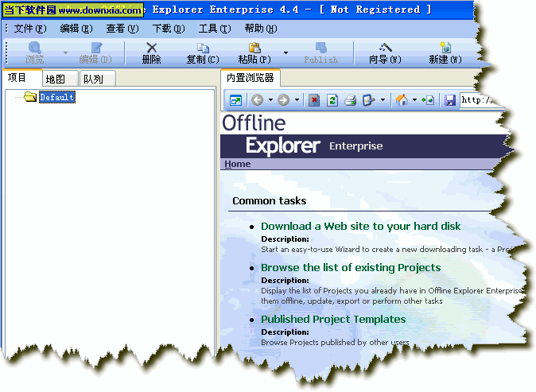The image size is (536, 392).
Task: Click the browser window toggle icon
Action: click(x=235, y=100)
